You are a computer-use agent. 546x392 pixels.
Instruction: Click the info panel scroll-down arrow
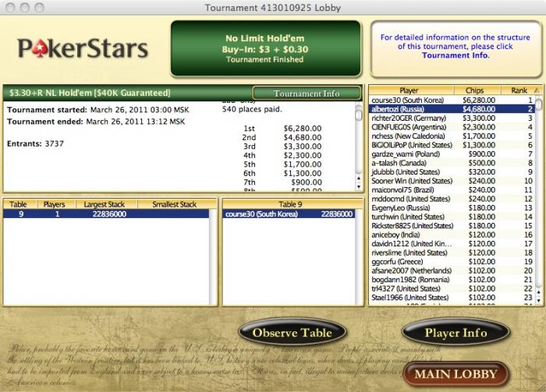coord(359,187)
